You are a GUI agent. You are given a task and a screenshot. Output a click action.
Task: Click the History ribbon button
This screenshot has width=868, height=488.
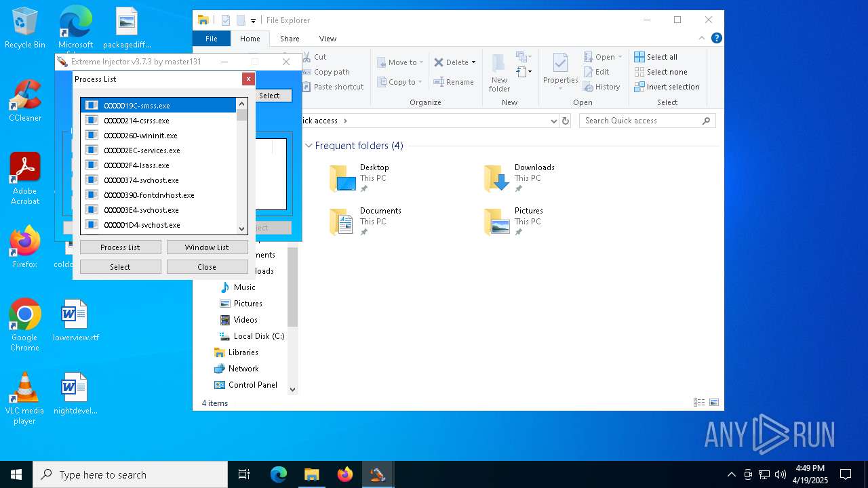point(601,87)
